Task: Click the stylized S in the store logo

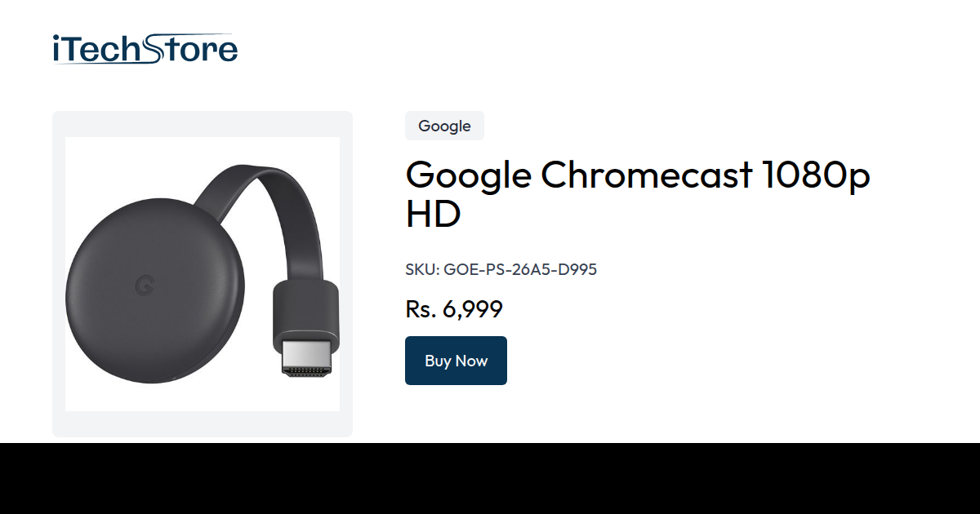Action: [155, 49]
